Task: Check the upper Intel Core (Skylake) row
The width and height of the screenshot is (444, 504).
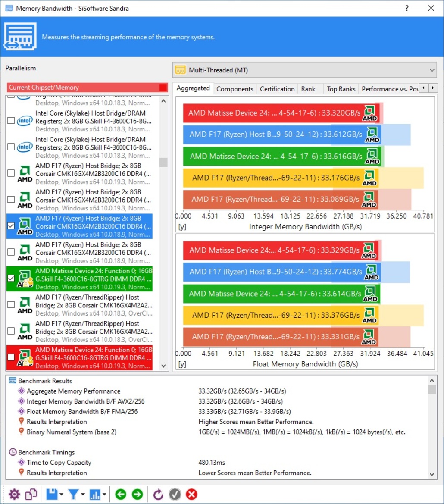Action: pyautogui.click(x=11, y=121)
